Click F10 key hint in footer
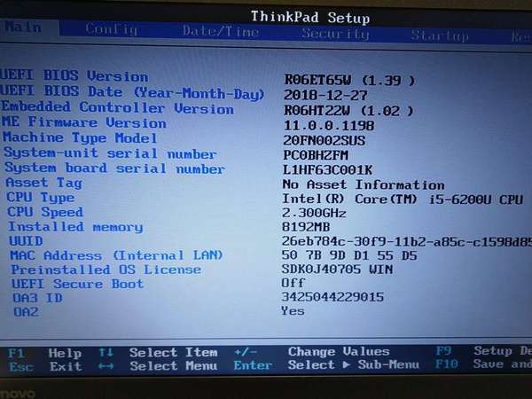Viewport: 532px width, 399px height. tap(447, 364)
